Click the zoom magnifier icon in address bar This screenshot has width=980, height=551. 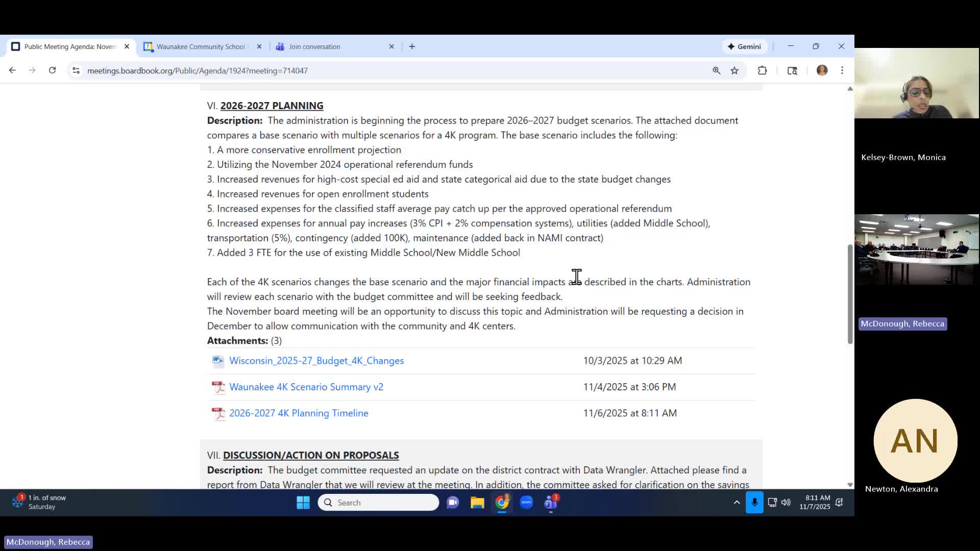[x=717, y=71]
